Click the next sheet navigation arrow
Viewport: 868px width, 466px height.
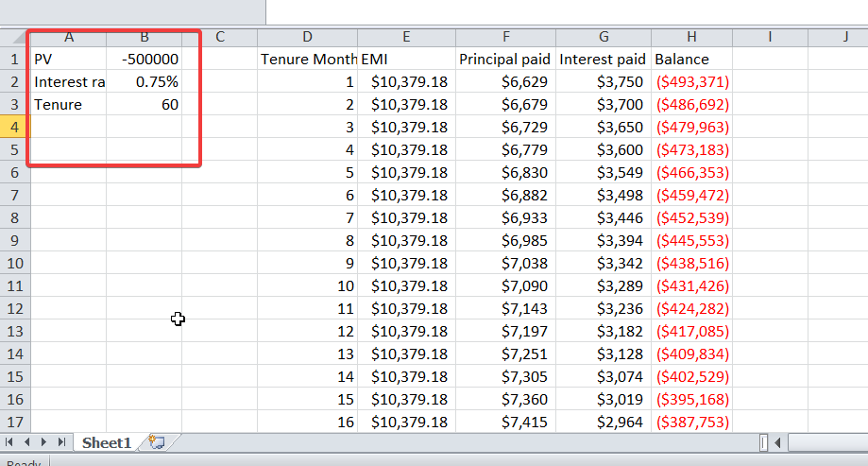point(43,442)
